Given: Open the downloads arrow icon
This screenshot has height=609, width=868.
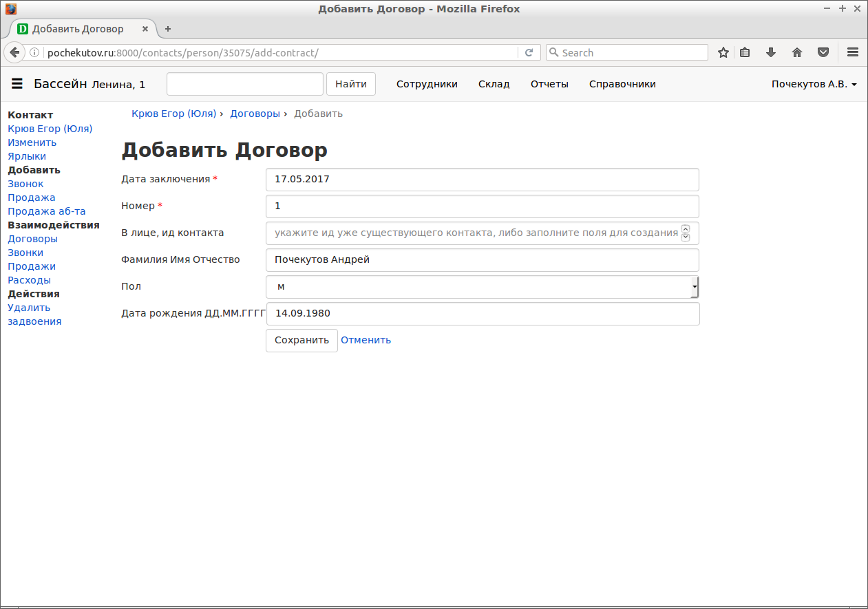Looking at the screenshot, I should coord(771,52).
